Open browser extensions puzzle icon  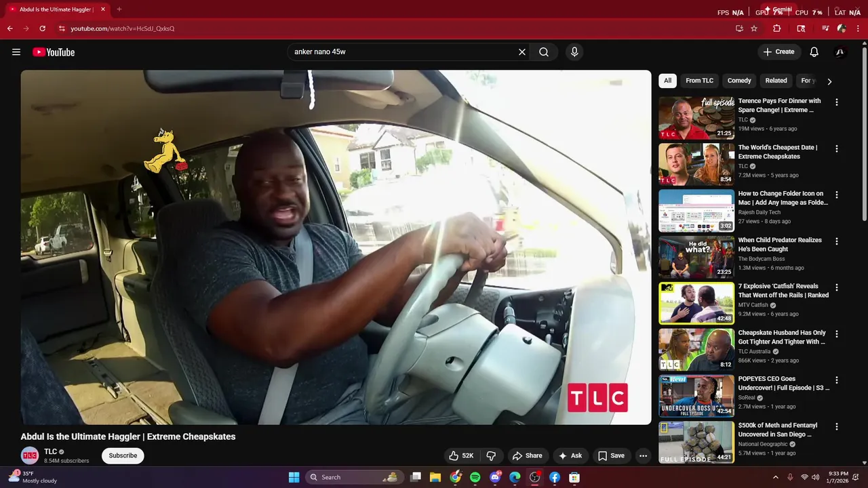point(777,28)
